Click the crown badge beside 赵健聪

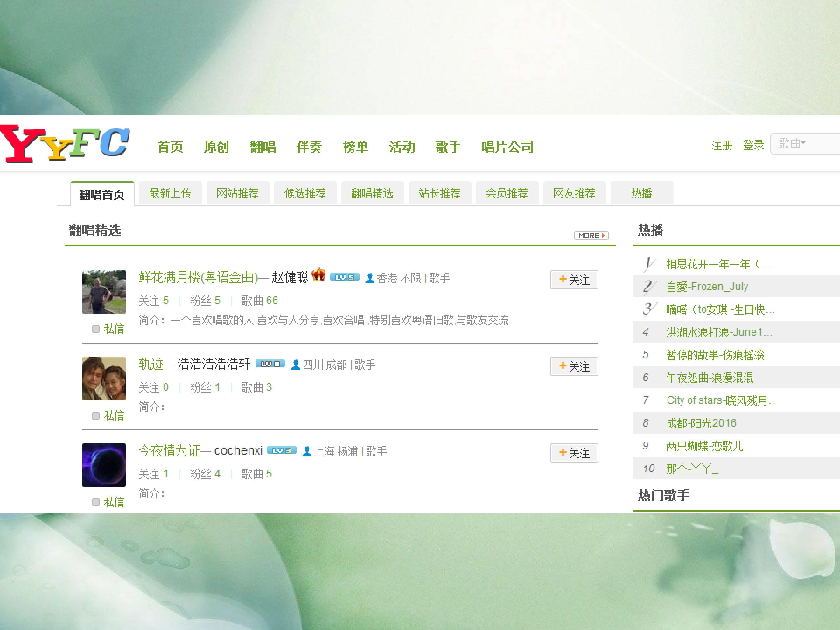[x=318, y=275]
